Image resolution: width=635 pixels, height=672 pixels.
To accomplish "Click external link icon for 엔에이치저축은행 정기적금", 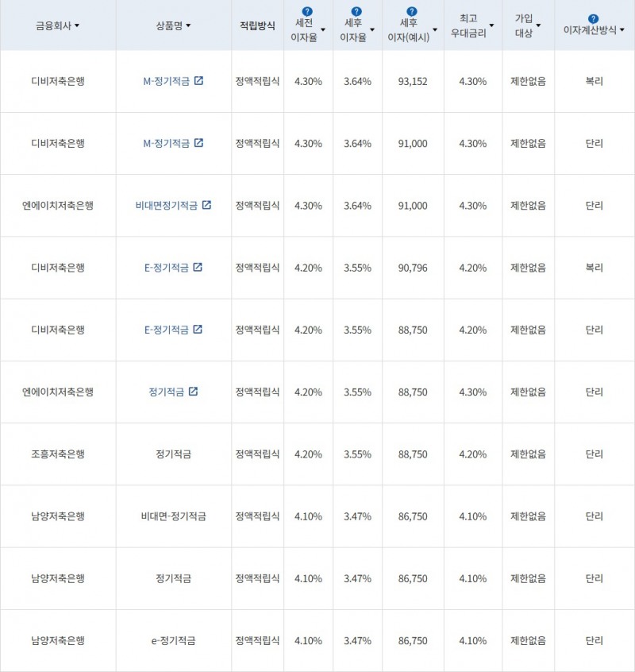I will coord(193,392).
